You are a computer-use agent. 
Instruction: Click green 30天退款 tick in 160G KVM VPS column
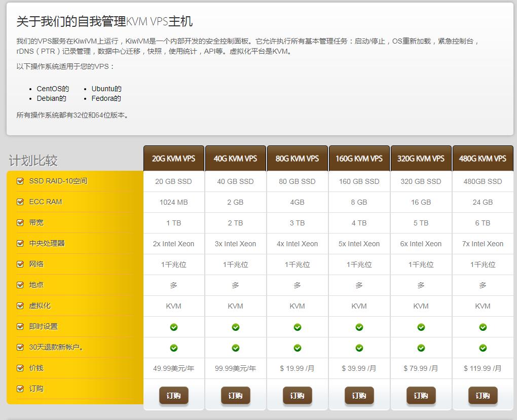359,348
